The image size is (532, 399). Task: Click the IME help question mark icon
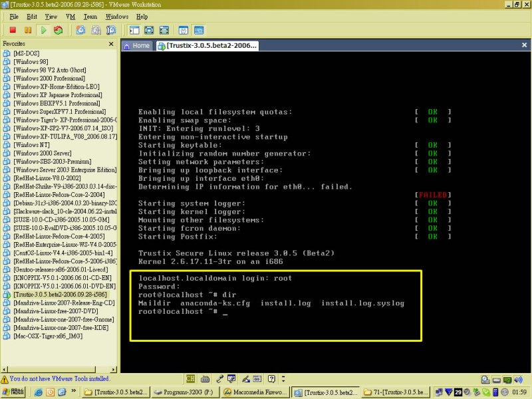coord(271,378)
